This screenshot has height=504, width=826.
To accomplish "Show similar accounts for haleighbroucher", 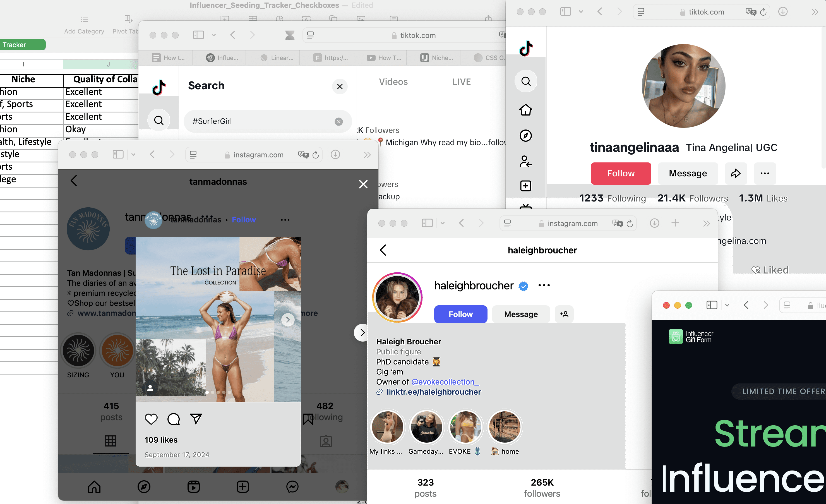I will [x=564, y=314].
